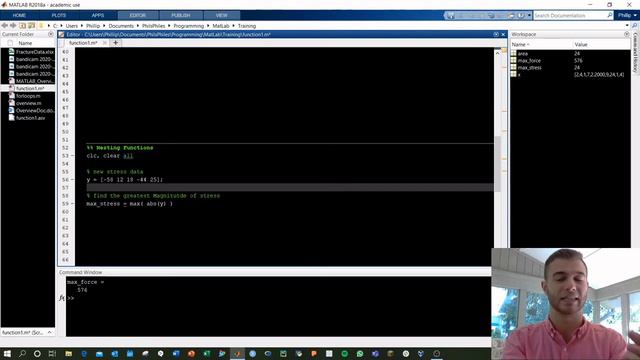
Task: Click the Help icon in quick access toolbar
Action: pyautogui.click(x=521, y=16)
